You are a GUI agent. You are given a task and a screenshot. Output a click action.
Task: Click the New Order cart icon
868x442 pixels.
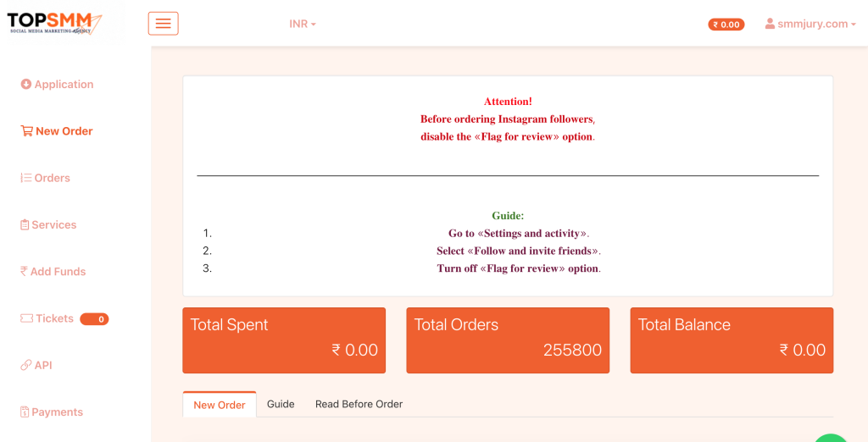26,131
